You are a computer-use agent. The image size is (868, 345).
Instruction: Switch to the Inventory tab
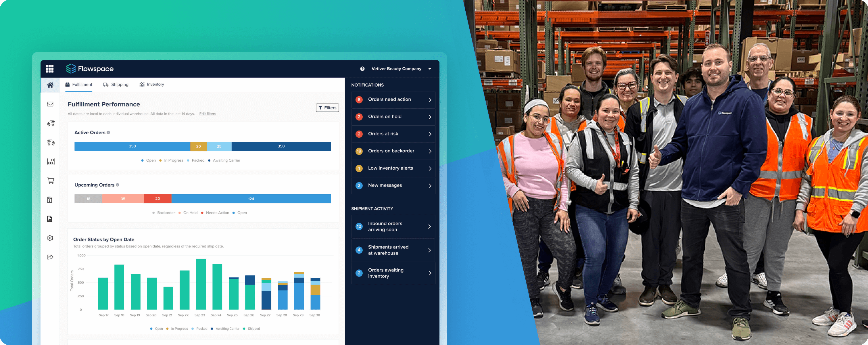152,85
